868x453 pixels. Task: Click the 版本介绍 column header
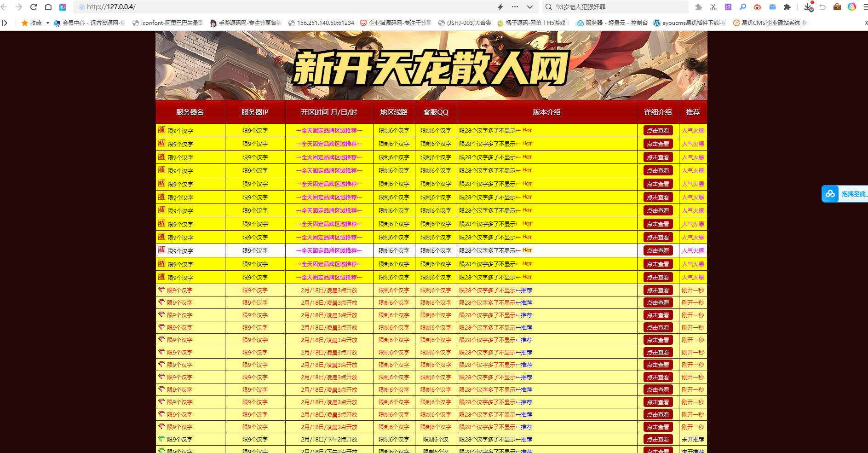546,112
